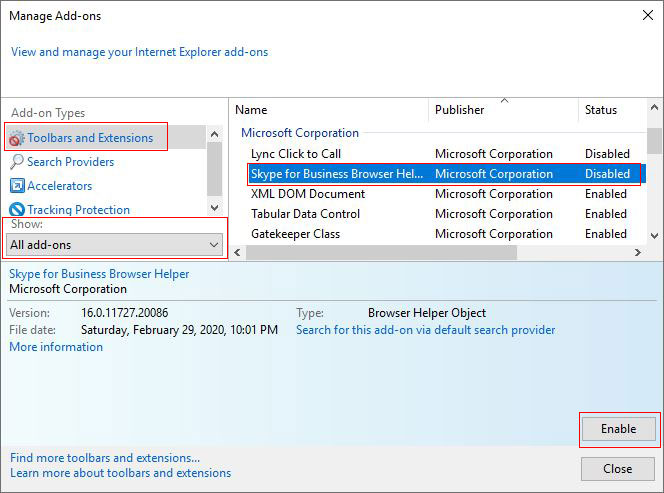This screenshot has width=664, height=493.
Task: Sort list by Status column header
Action: point(612,110)
